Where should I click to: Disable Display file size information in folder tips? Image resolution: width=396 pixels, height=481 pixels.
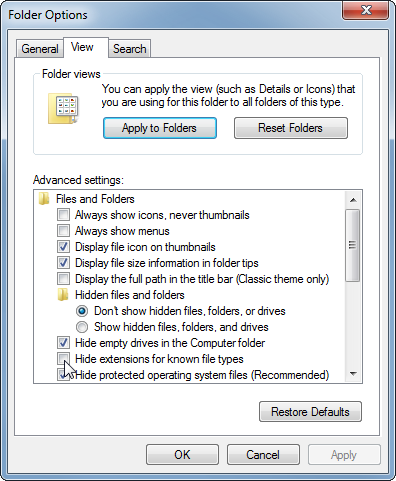tap(63, 263)
